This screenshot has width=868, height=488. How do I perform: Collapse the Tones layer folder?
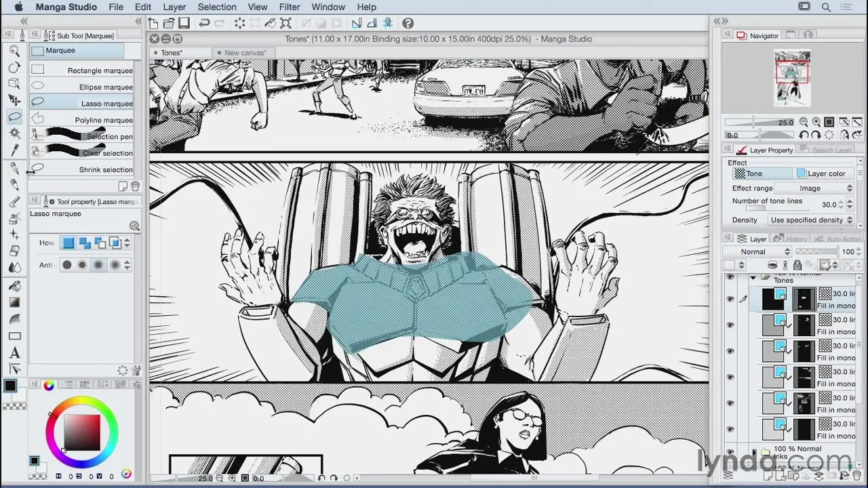click(x=753, y=278)
